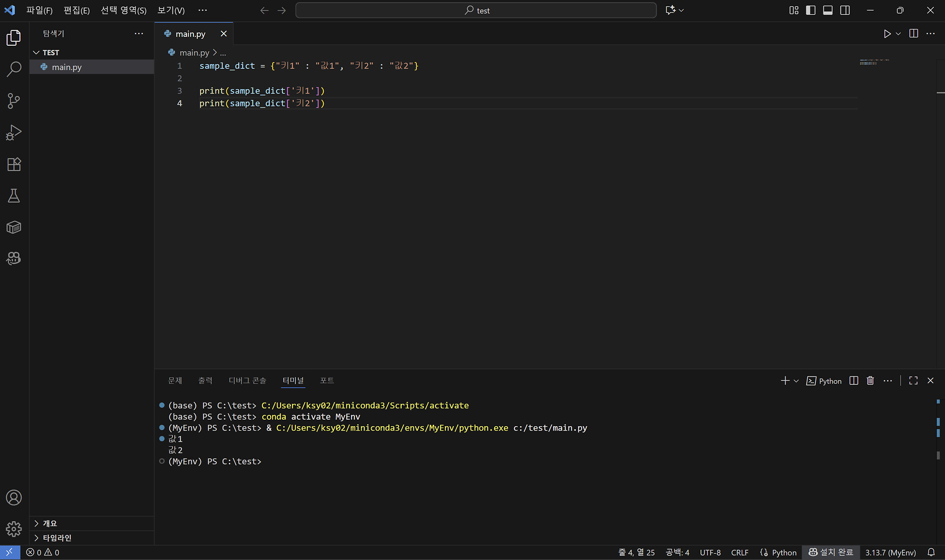Open the Run and Debug view
The height and width of the screenshot is (560, 945).
(x=14, y=132)
